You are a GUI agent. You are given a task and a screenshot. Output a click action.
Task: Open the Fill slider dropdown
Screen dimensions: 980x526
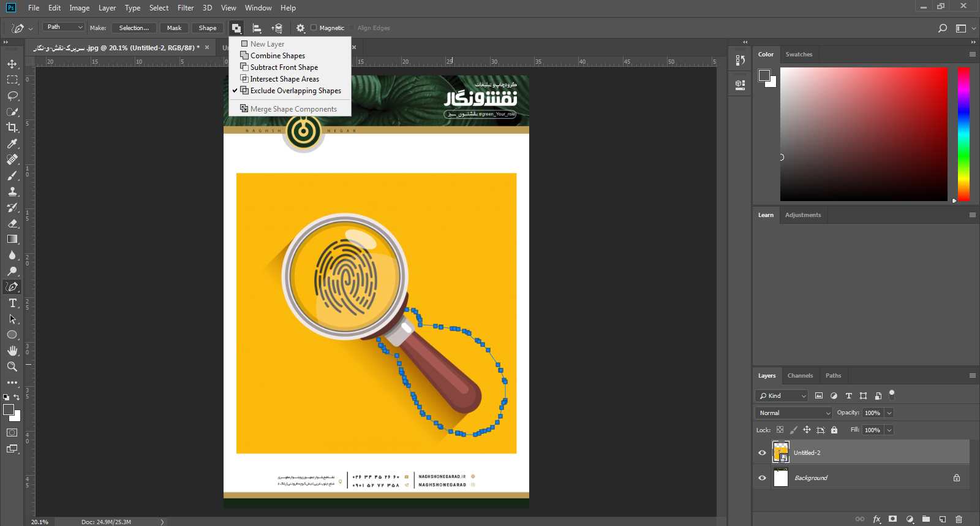click(889, 430)
